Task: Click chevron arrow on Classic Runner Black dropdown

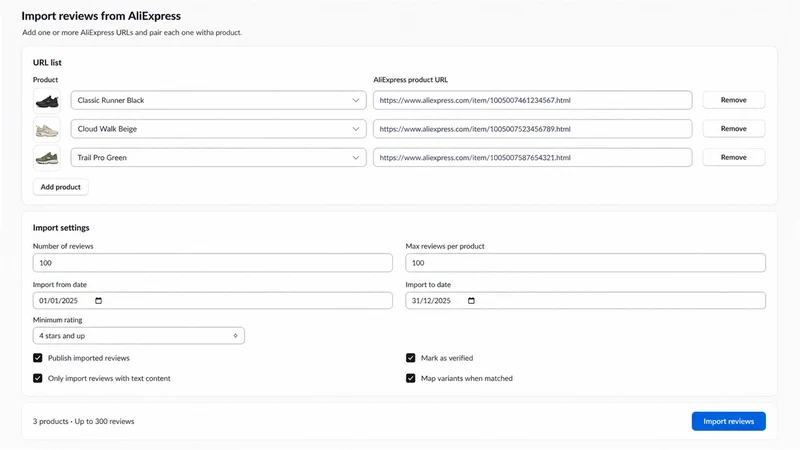Action: click(x=356, y=101)
